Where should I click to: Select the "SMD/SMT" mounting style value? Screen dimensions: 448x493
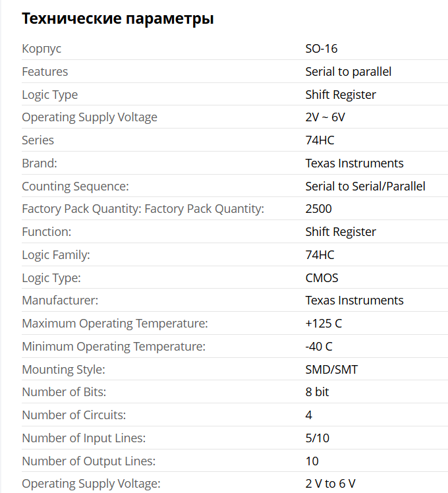click(331, 370)
